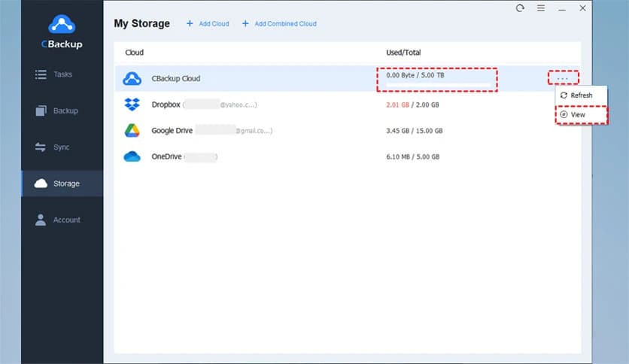Open the Sync section
Screen dimensions: 629x364
62,147
